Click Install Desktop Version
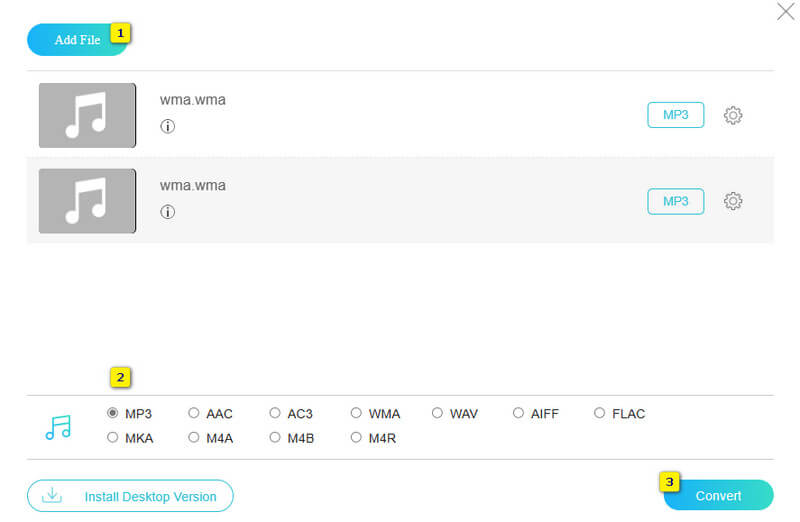The width and height of the screenshot is (800, 522). (130, 496)
